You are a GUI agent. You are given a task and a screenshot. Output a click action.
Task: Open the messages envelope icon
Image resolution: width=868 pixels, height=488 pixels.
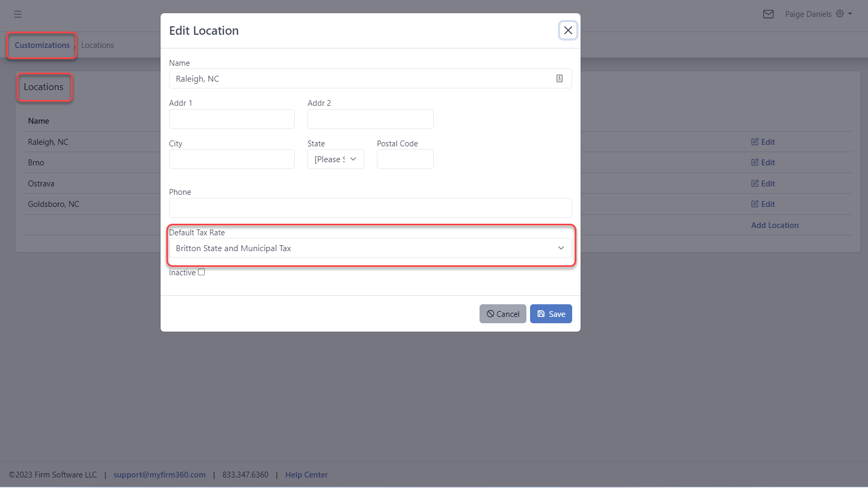[x=769, y=14]
